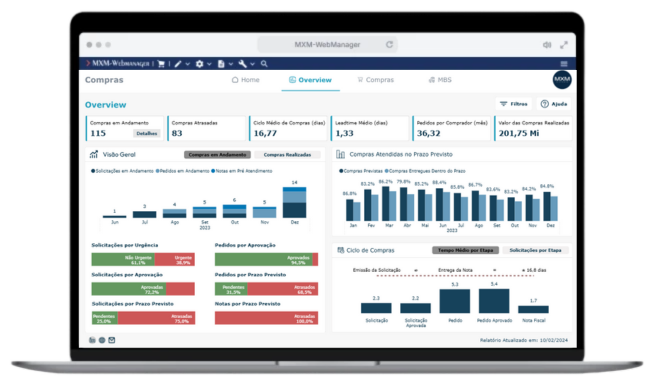This screenshot has height=378, width=652.
Task: Click the MXM-Webmanager logo in blue bar
Action: tap(118, 64)
